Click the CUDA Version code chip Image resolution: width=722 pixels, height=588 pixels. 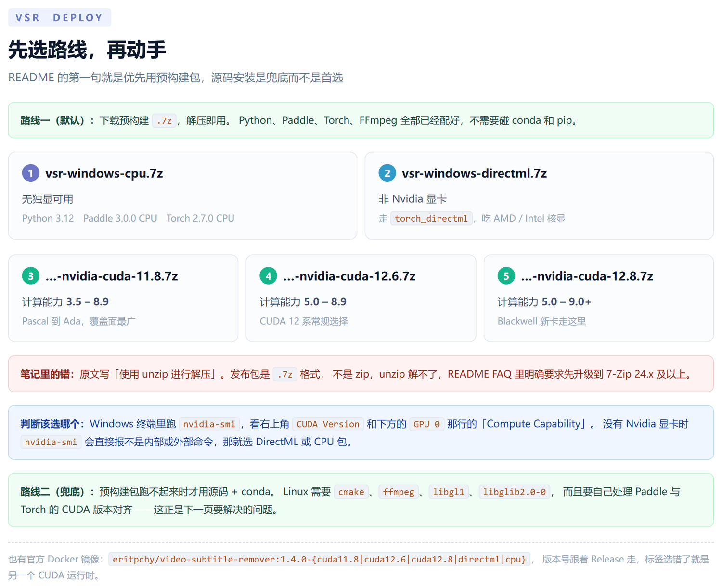click(328, 424)
